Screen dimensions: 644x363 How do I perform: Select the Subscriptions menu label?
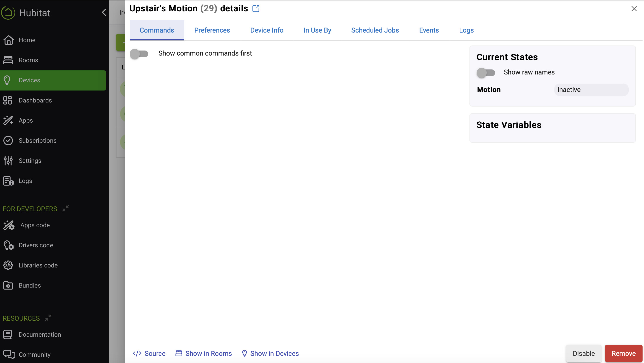click(37, 141)
